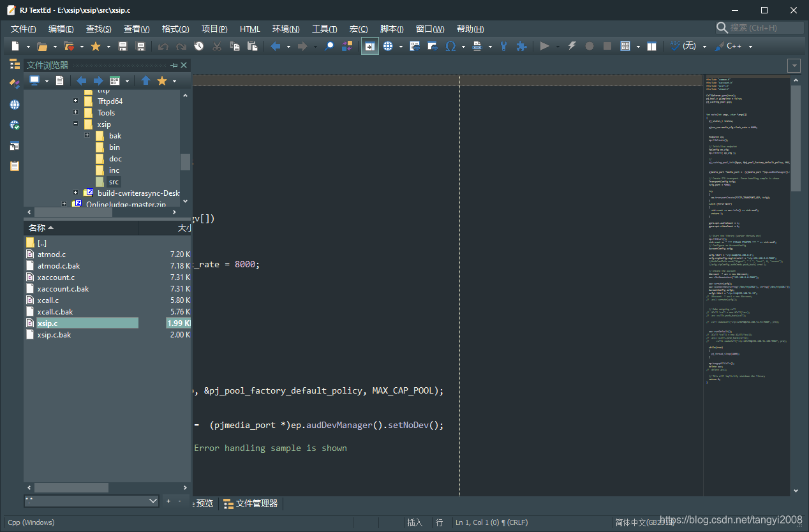Select the inc folder in tree
Viewport: 809px width, 532px height.
114,170
